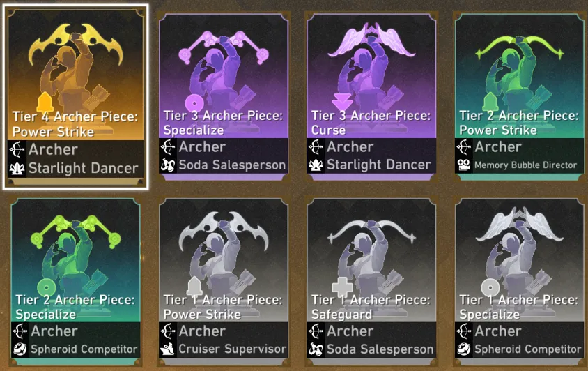Click purple Specialize ring symbol on Tier 3 card
The height and width of the screenshot is (371, 588).
194,103
